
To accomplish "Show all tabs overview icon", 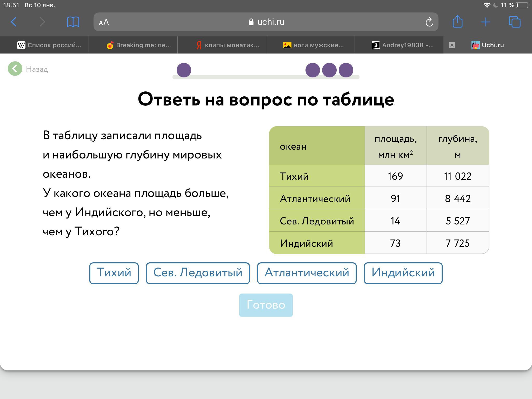I will tap(514, 22).
